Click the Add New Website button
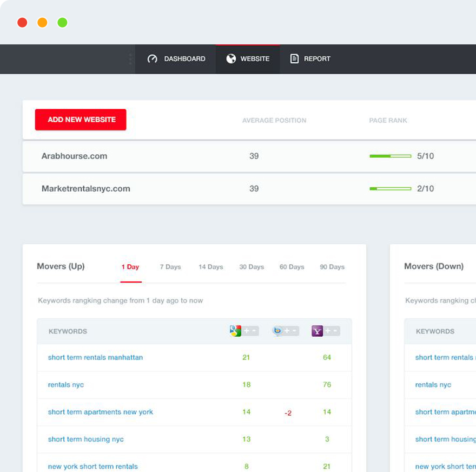The width and height of the screenshot is (476, 472). coord(81,120)
